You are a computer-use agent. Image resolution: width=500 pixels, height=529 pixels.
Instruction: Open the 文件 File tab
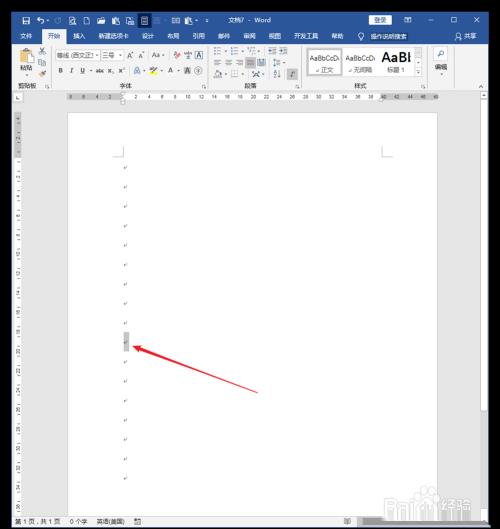tap(26, 36)
